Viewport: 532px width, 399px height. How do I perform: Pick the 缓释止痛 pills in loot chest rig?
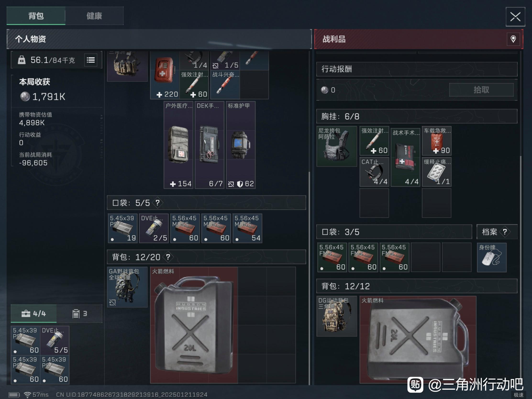click(437, 172)
